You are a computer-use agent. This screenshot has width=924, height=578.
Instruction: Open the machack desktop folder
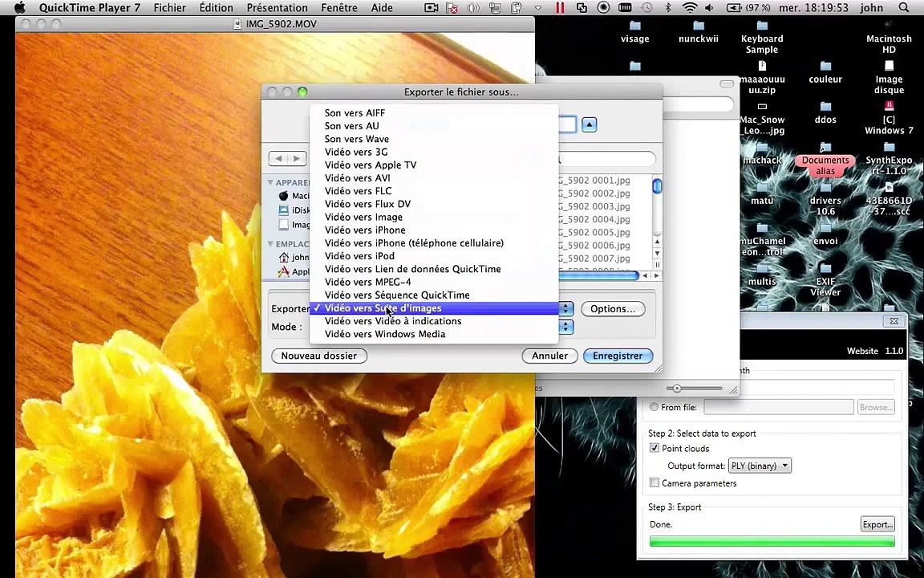tap(762, 148)
